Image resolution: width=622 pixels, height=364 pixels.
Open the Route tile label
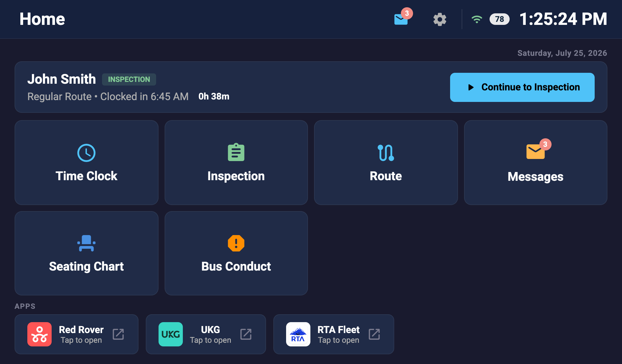(386, 176)
